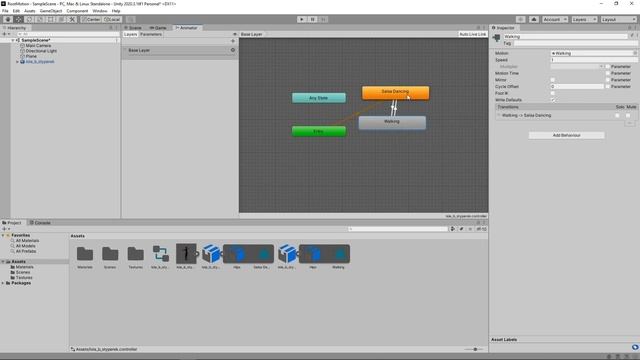Switch to the Scene tab
Image resolution: width=640 pixels, height=360 pixels.
133,28
